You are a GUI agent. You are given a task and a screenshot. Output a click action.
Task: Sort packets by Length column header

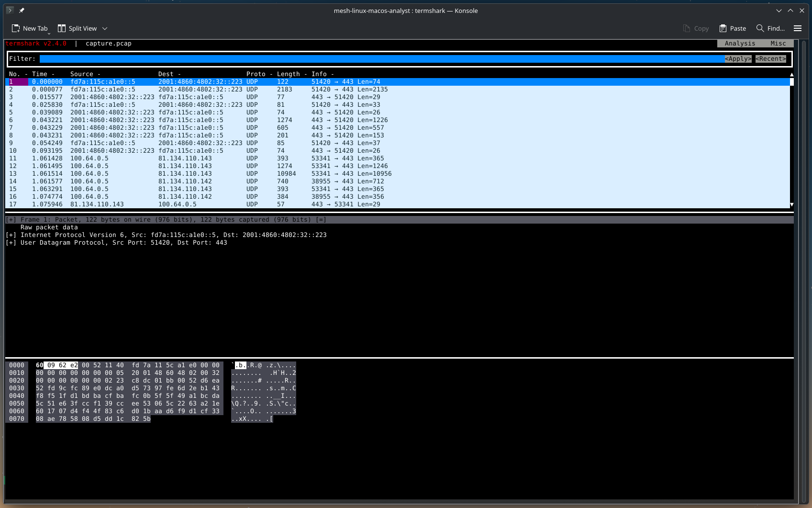288,74
